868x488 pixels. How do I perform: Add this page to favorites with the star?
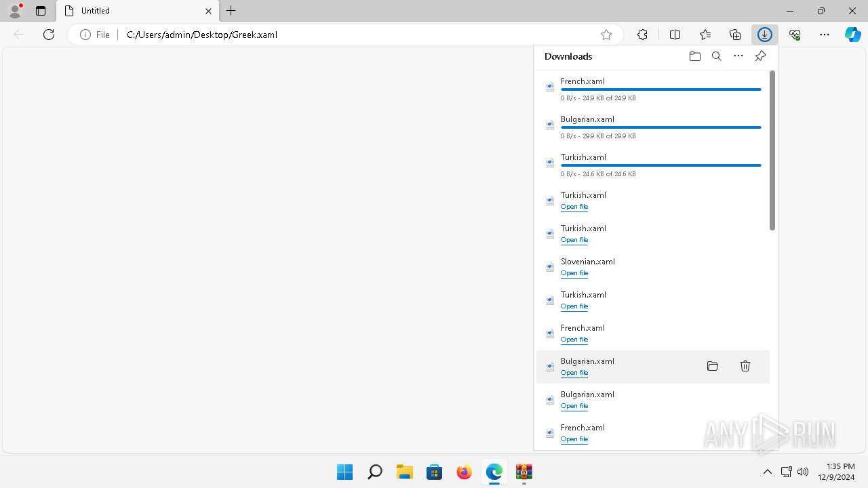[606, 35]
